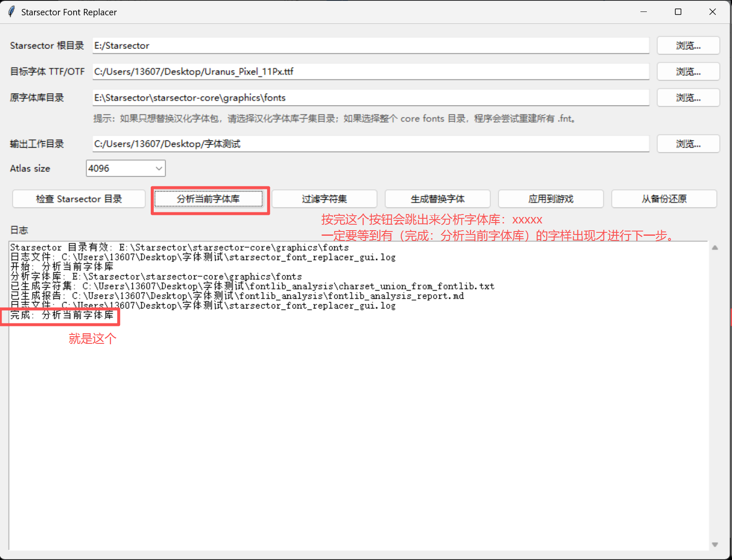Viewport: 732px width, 560px height.
Task: Browse for the Starsector 根目录 folder
Action: pos(688,46)
